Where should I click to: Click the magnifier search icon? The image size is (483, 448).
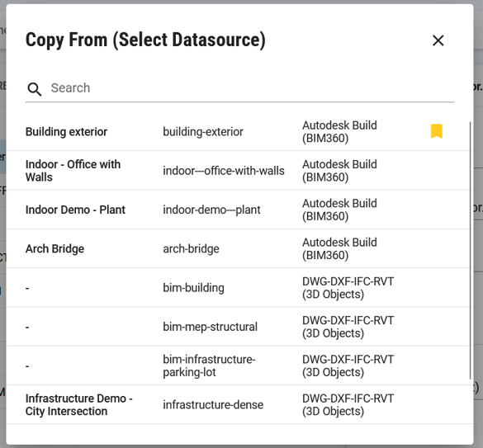pos(34,89)
